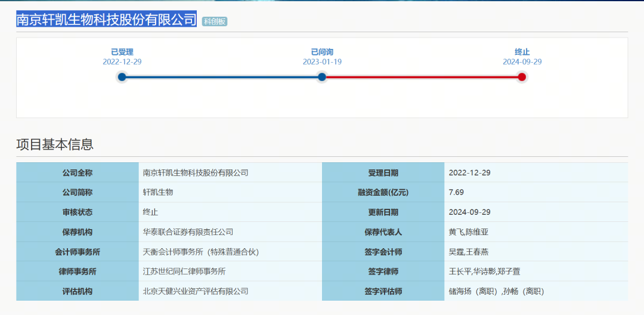This screenshot has width=644, height=315.
Task: Click the 审核状态 header cell
Action: (x=78, y=212)
